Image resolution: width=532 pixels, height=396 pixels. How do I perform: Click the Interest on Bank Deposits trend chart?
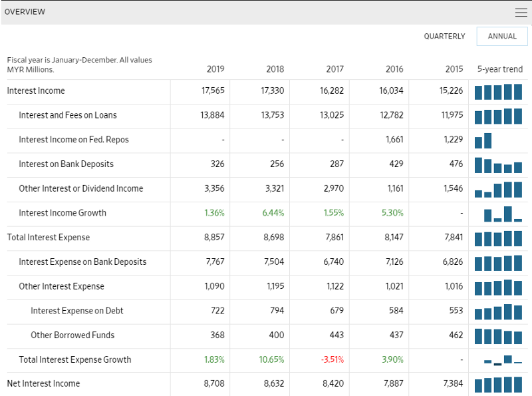498,165
